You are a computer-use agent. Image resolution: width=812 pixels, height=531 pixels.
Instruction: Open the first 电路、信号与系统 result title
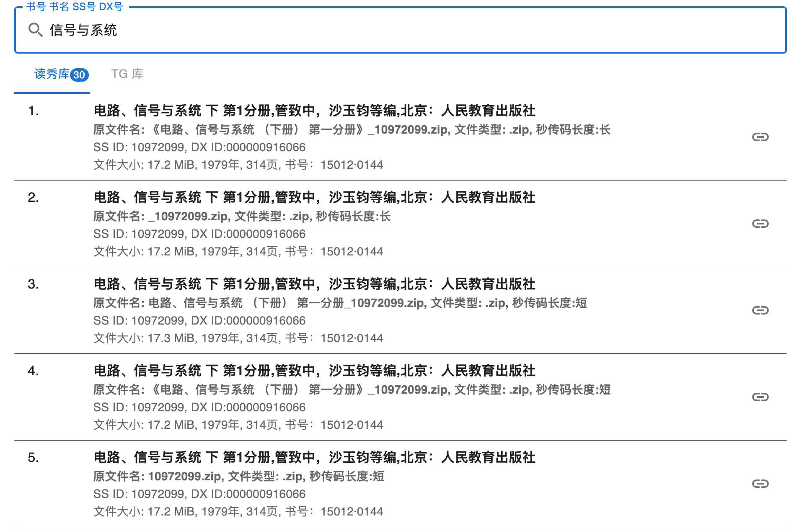coord(314,111)
